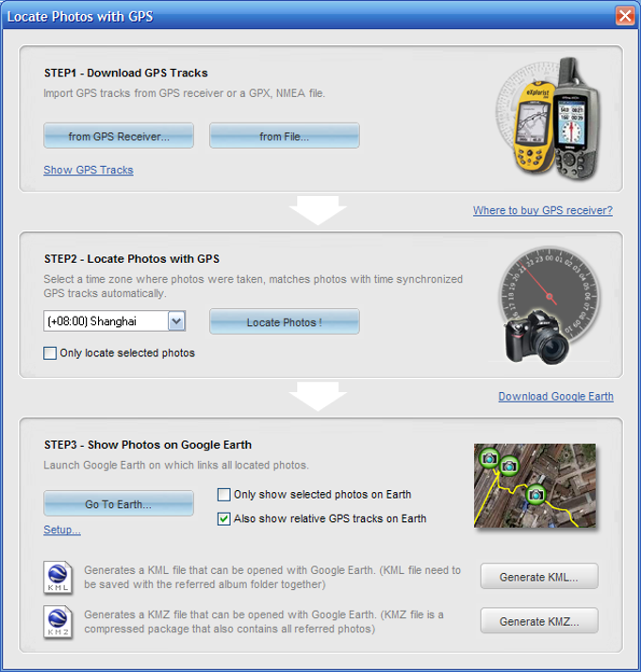Click the GPS receivers illustration
The width and height of the screenshot is (641, 672).
(548, 118)
